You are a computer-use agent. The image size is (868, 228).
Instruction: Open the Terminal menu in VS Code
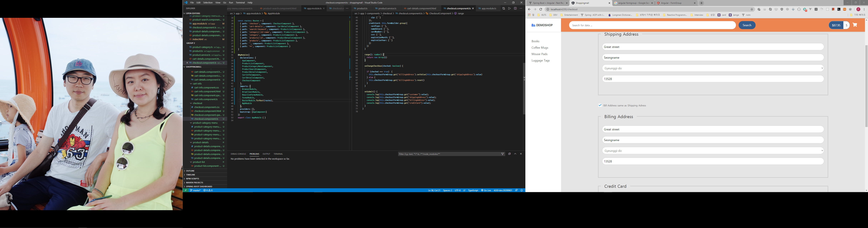(x=240, y=3)
